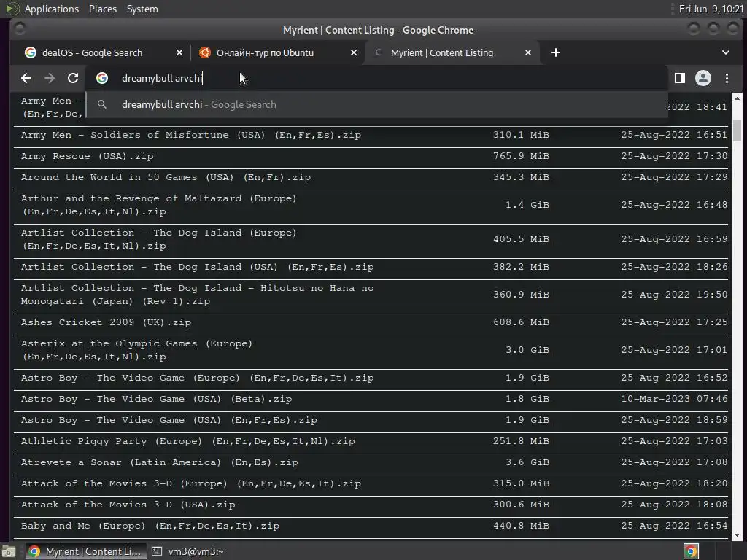The image size is (747, 560).
Task: Open Chrome's three-dot menu
Action: (727, 78)
